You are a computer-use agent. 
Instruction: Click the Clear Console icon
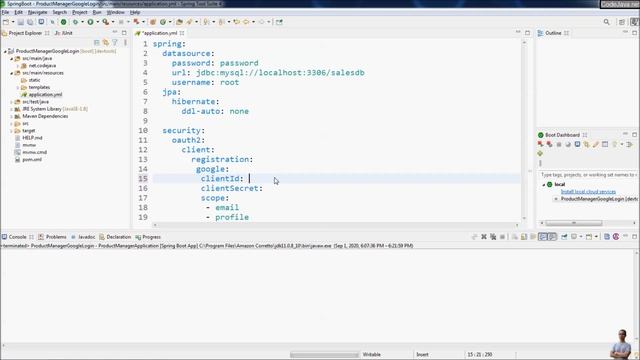[x=515, y=237]
